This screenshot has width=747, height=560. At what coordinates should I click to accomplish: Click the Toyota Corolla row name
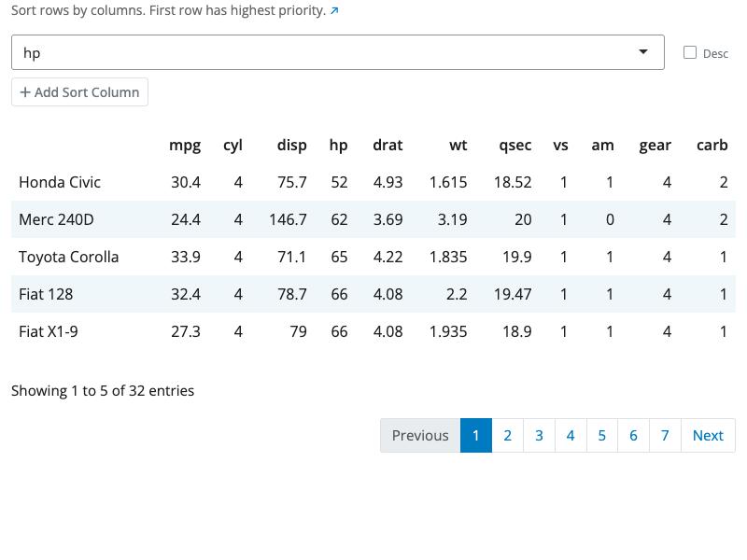[69, 257]
